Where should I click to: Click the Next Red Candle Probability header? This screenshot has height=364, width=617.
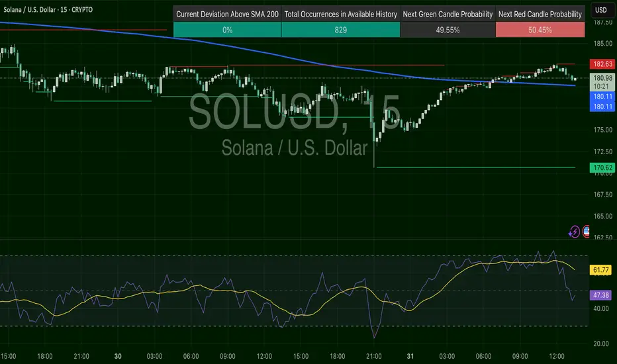click(540, 14)
